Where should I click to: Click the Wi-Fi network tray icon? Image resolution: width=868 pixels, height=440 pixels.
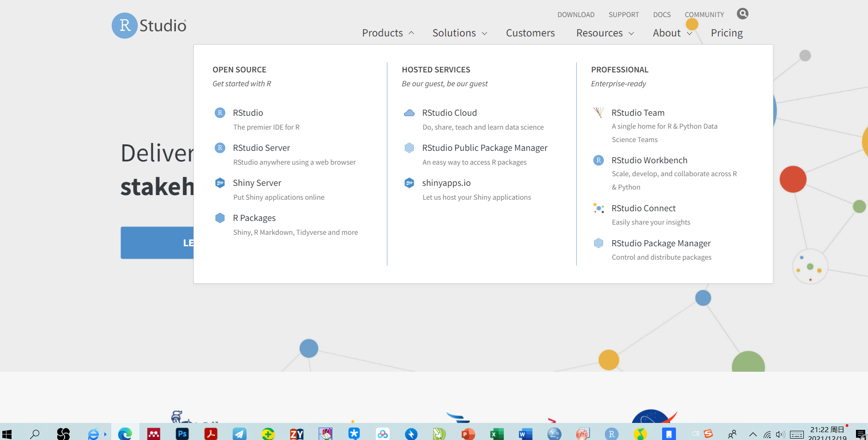[x=767, y=434]
